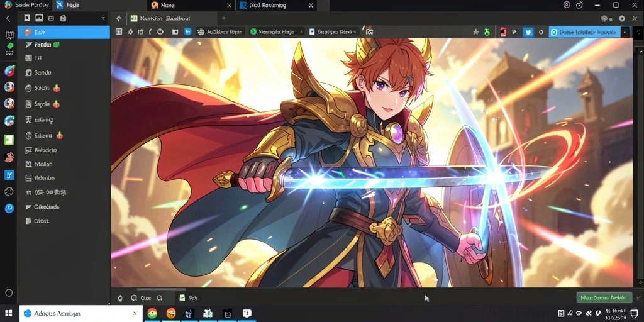Open the Windows Start menu
The width and height of the screenshot is (644, 322).
(x=9, y=313)
